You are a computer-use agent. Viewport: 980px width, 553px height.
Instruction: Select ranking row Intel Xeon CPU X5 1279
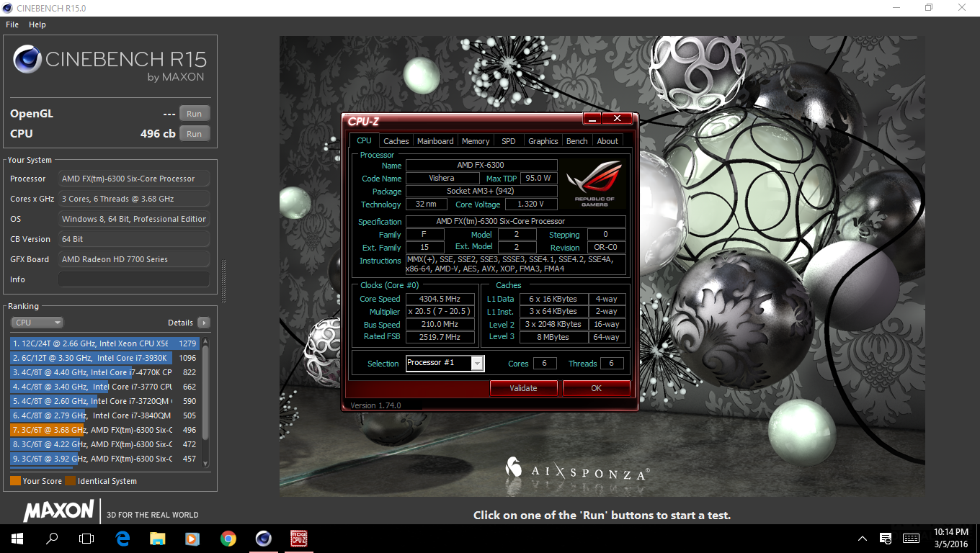coord(104,343)
